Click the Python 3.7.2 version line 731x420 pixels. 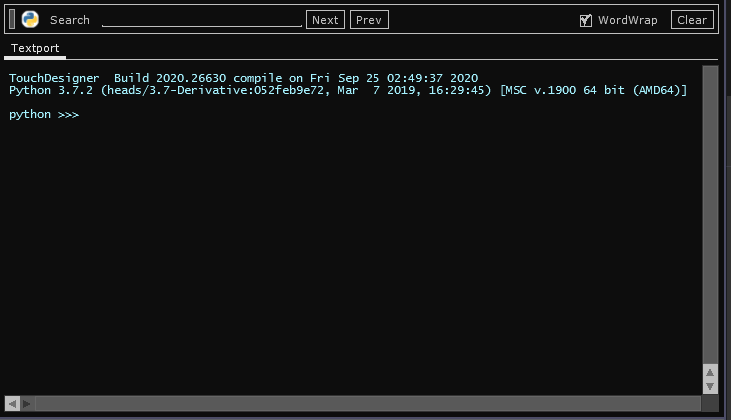point(347,90)
